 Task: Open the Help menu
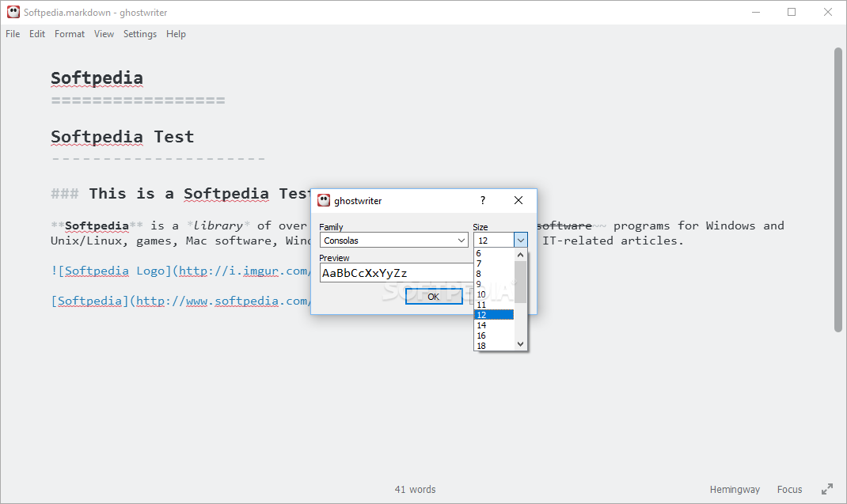[x=176, y=34]
